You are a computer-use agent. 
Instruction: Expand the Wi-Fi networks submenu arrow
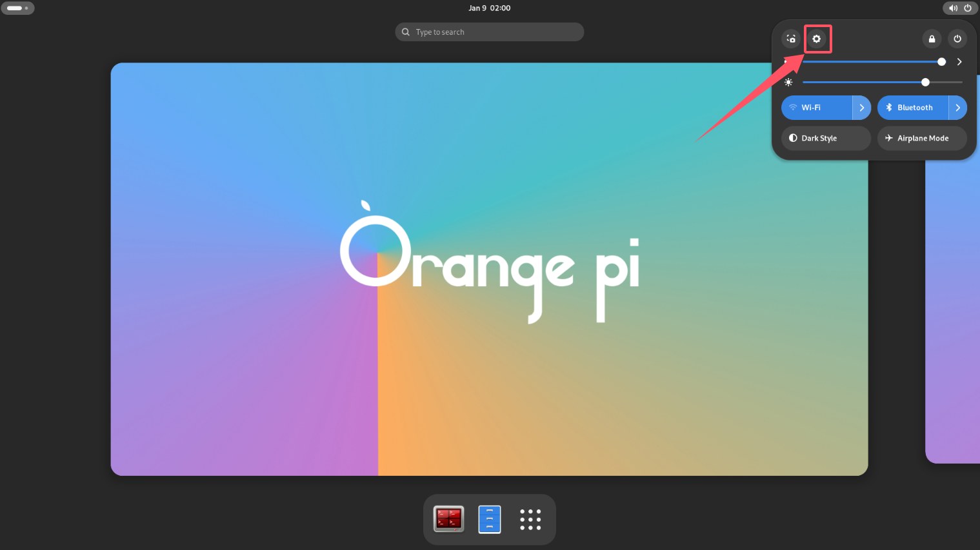[x=862, y=108]
